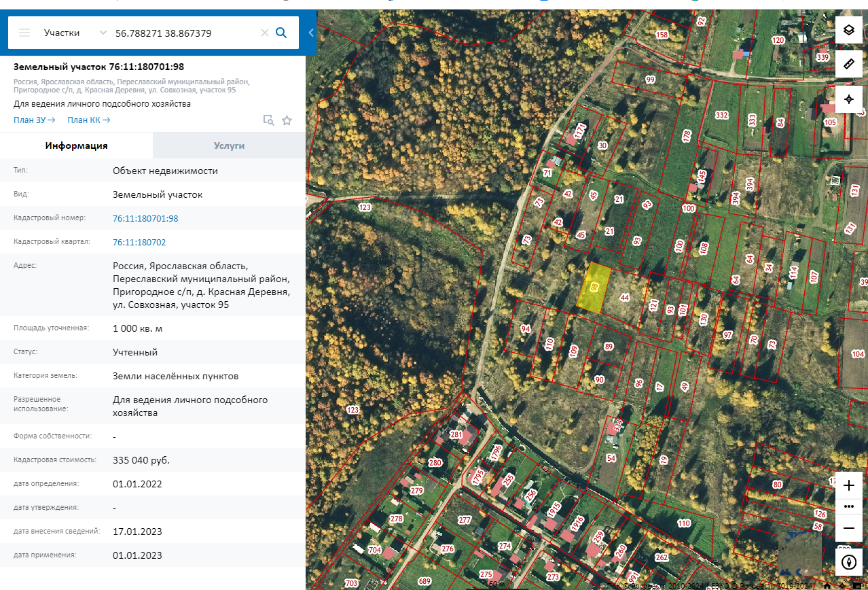Select parcel labeled 332 on map

click(x=721, y=116)
